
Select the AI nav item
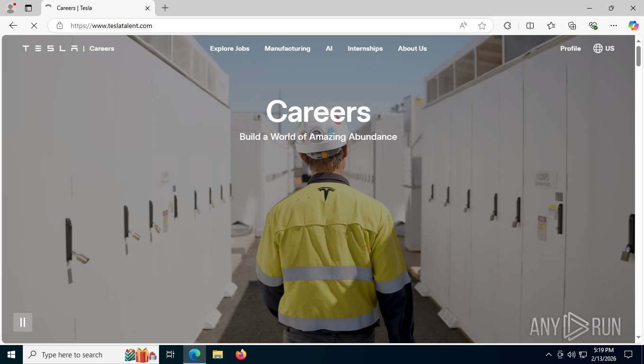click(x=329, y=48)
